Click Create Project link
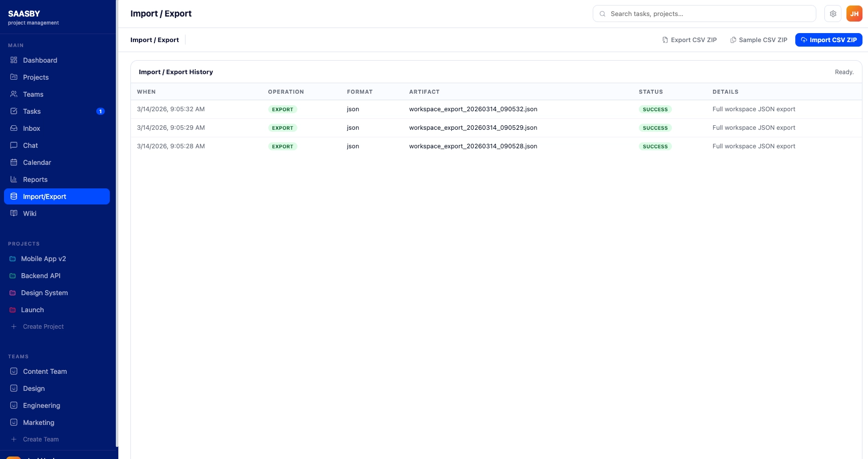868x459 pixels. point(43,327)
